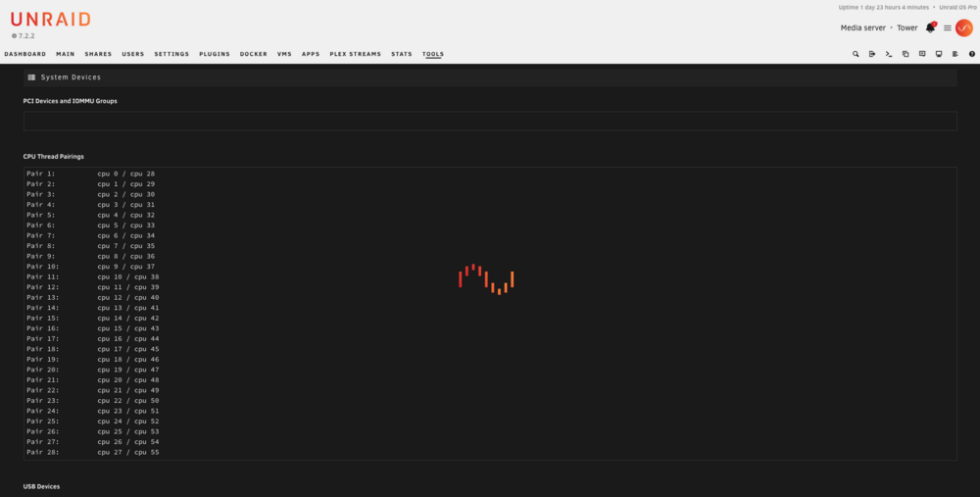Click the System Devices title

pos(71,77)
